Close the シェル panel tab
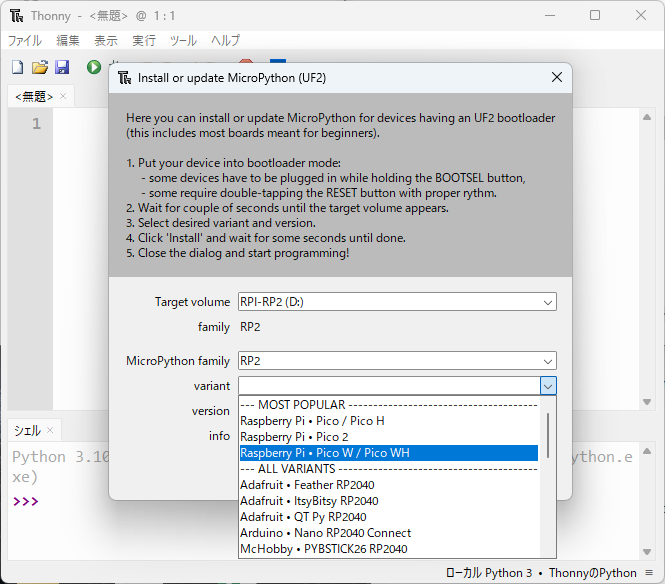The width and height of the screenshot is (665, 584). coord(50,430)
